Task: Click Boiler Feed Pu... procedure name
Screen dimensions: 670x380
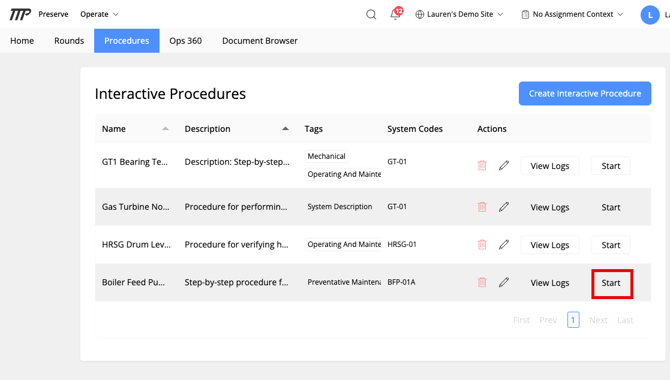Action: pyautogui.click(x=133, y=282)
